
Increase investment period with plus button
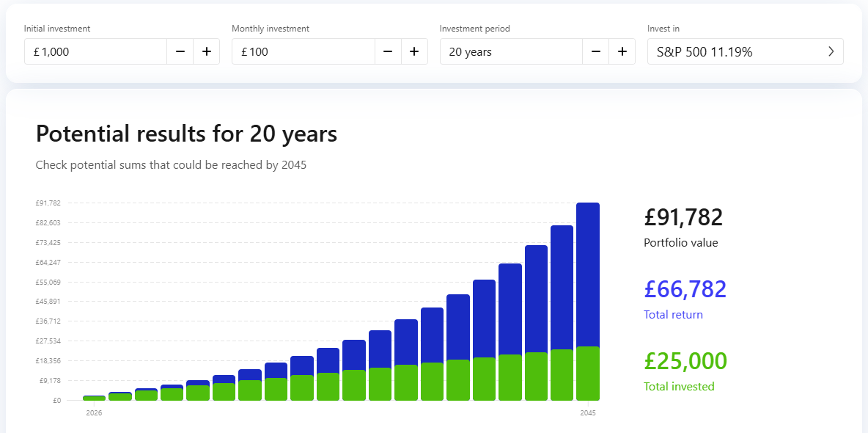point(622,51)
